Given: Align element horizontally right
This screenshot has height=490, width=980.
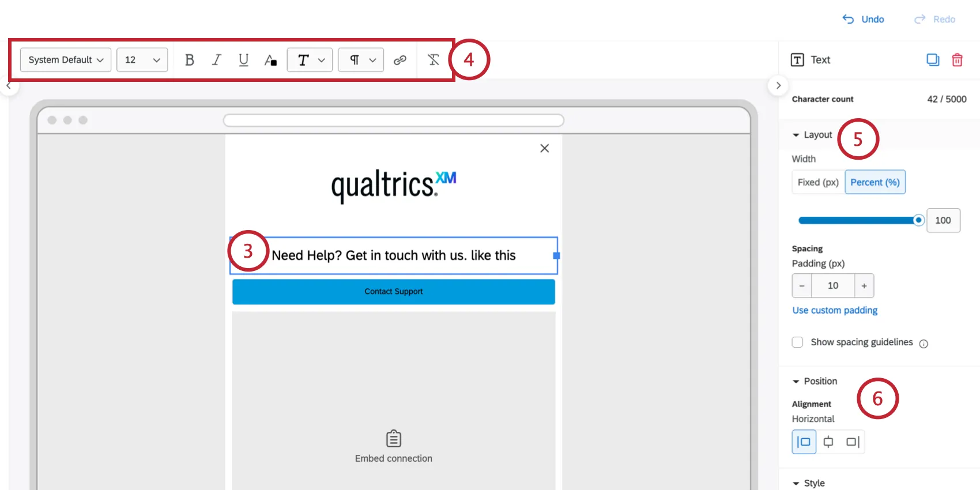Looking at the screenshot, I should pos(853,442).
